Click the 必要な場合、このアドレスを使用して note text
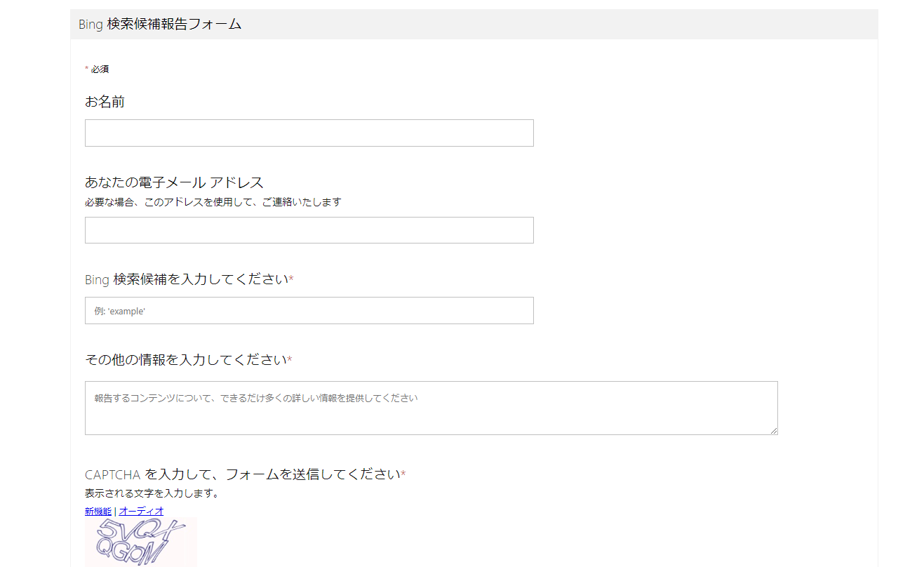Screen dimensions: 924x567 [213, 202]
